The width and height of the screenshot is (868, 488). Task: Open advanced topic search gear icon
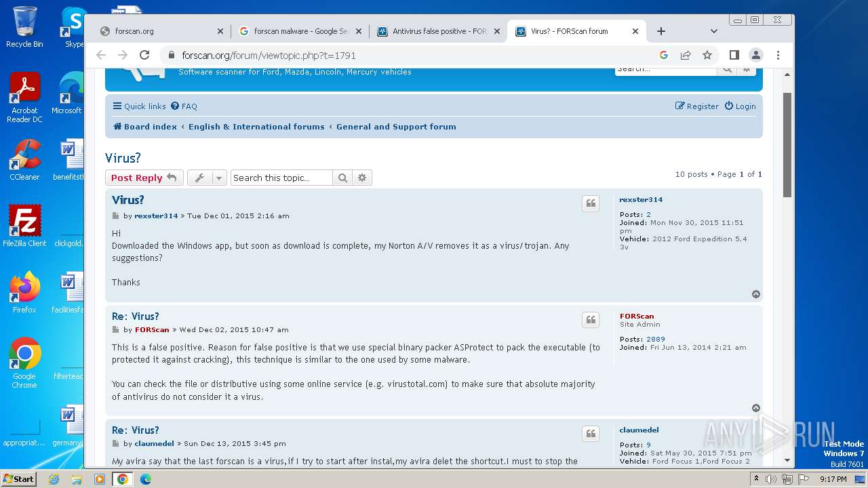(362, 178)
